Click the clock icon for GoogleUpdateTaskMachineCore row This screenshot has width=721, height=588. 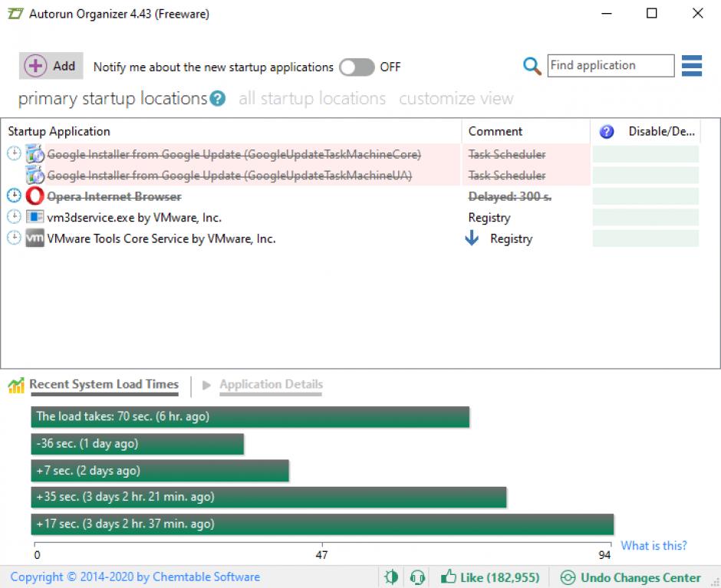coord(15,153)
